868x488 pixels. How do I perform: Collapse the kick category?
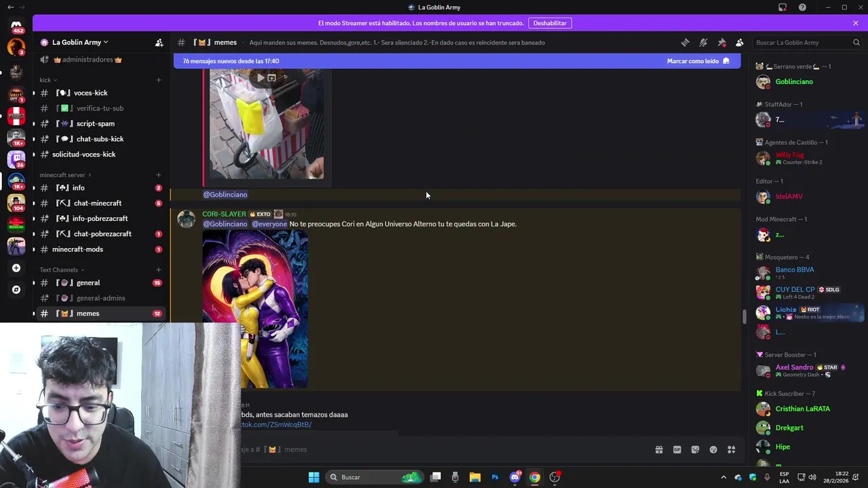[x=48, y=80]
